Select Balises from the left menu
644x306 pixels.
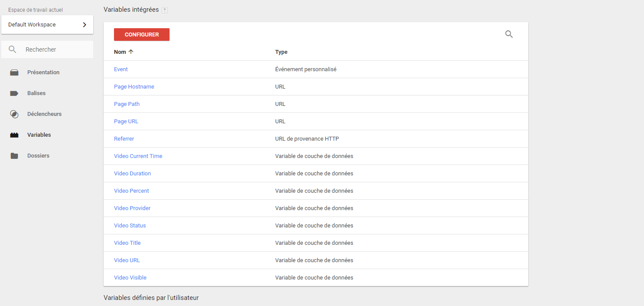36,93
